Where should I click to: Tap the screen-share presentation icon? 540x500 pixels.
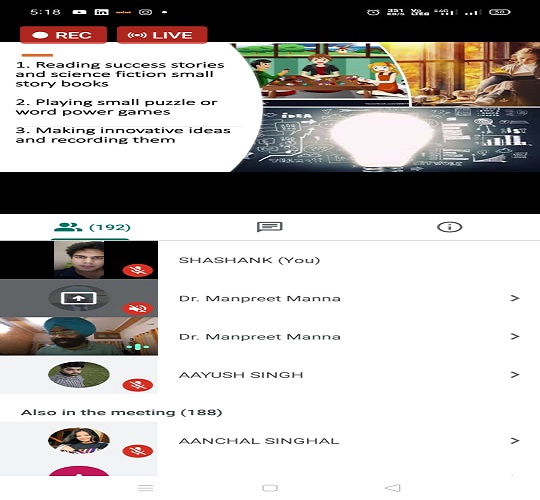[79, 298]
